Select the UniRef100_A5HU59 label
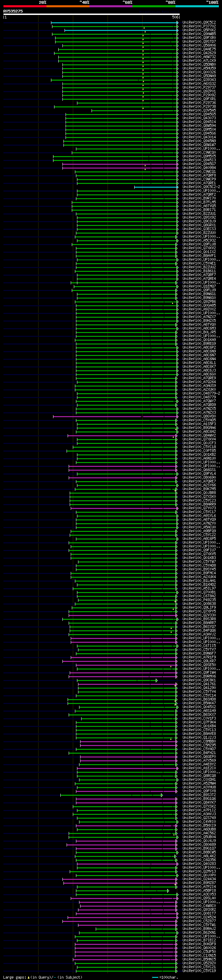The width and height of the screenshot is (222, 980). pos(199,68)
